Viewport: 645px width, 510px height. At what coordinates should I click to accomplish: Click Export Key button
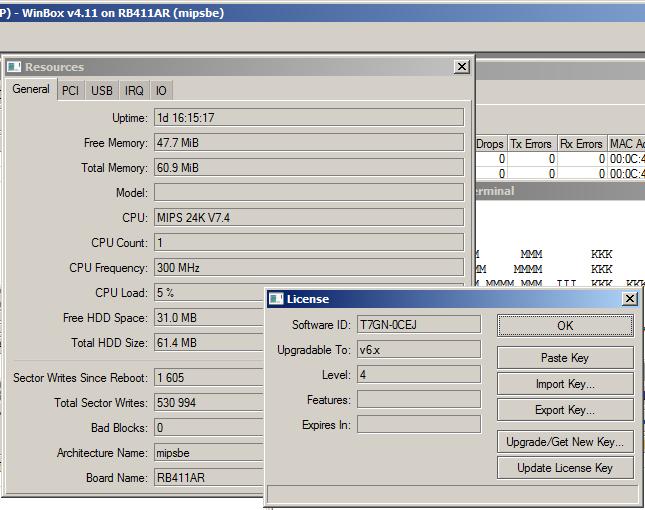click(565, 410)
